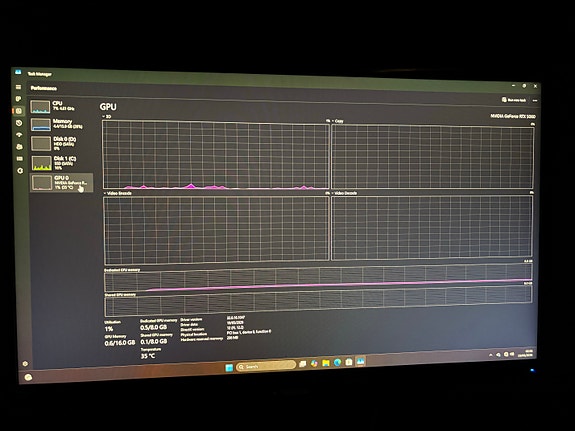Open Task View on the taskbar
This screenshot has width=575, height=431.
(x=303, y=364)
